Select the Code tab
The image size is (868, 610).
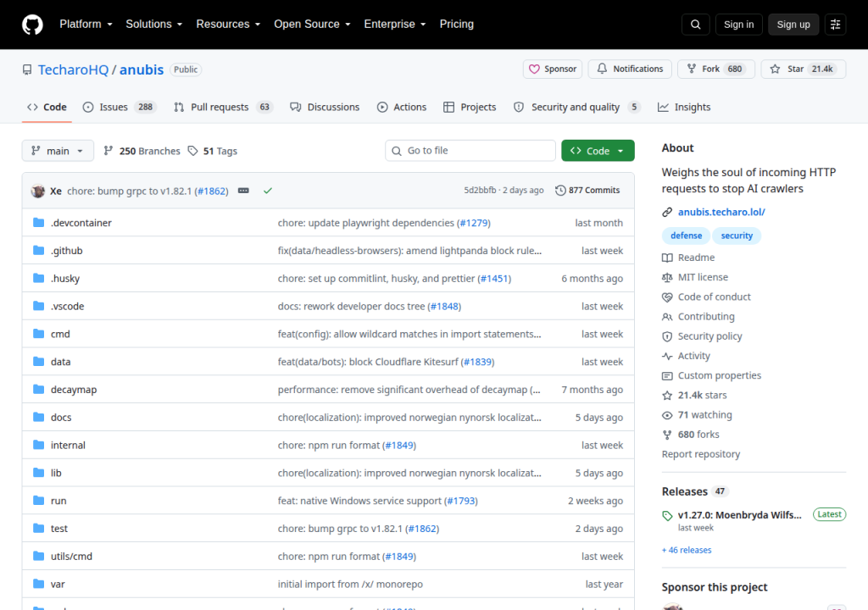pos(47,107)
